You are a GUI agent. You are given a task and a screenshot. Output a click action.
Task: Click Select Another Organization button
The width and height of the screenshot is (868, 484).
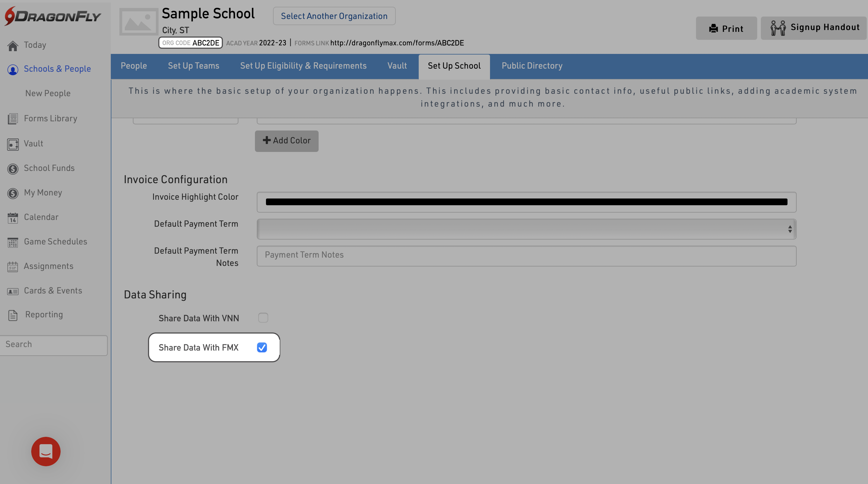(334, 16)
